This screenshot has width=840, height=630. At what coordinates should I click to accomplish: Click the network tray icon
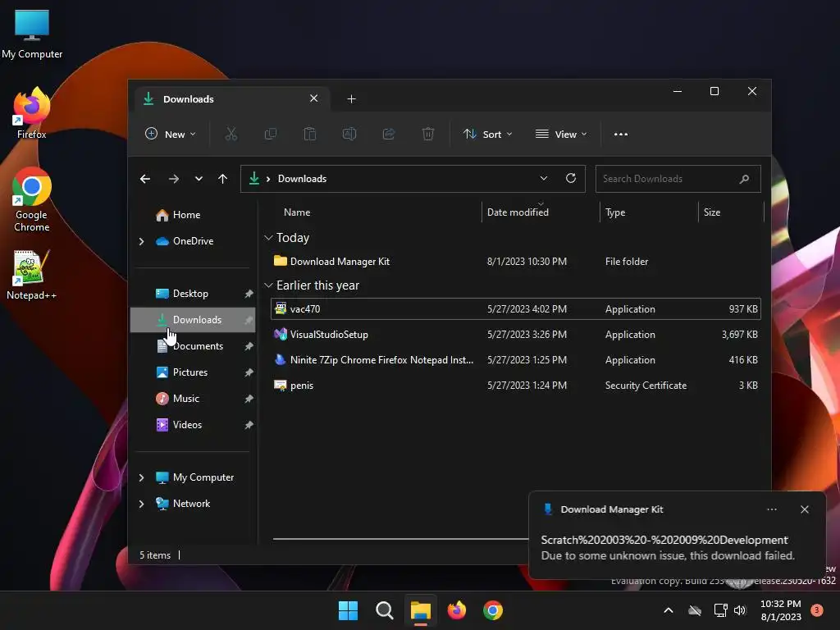click(720, 610)
